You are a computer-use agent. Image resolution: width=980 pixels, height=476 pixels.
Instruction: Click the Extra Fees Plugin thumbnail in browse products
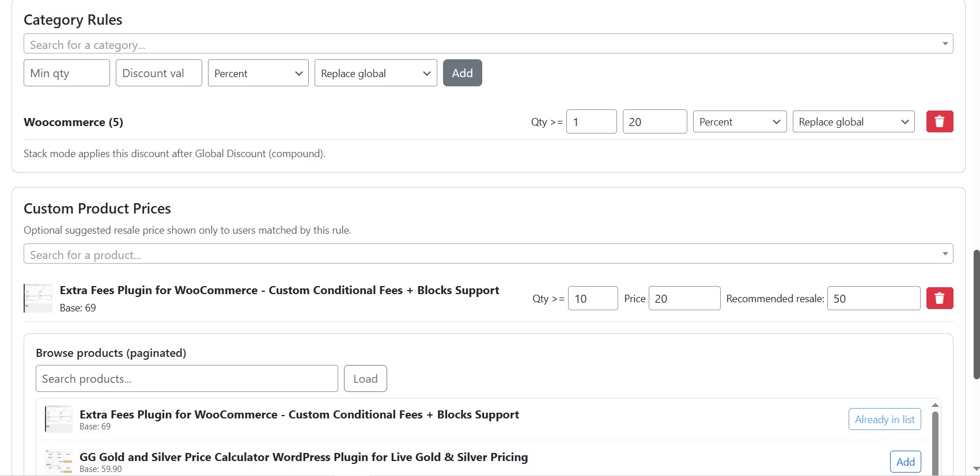pyautogui.click(x=59, y=419)
